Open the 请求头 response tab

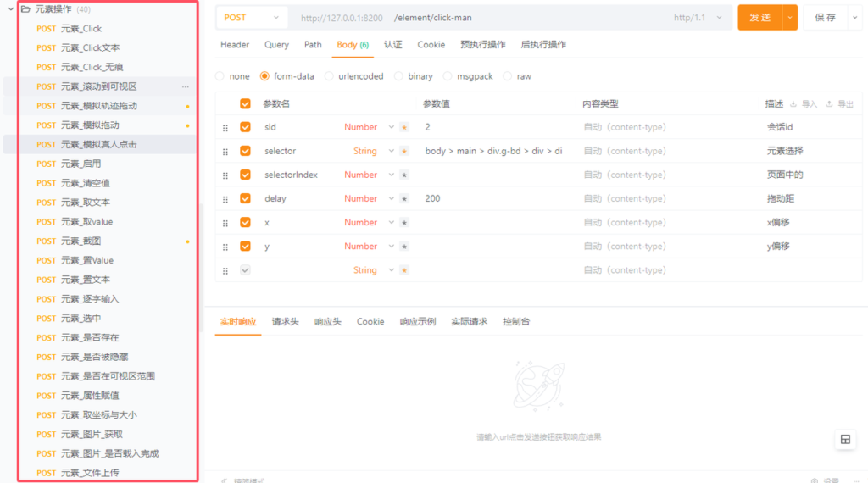coord(285,322)
